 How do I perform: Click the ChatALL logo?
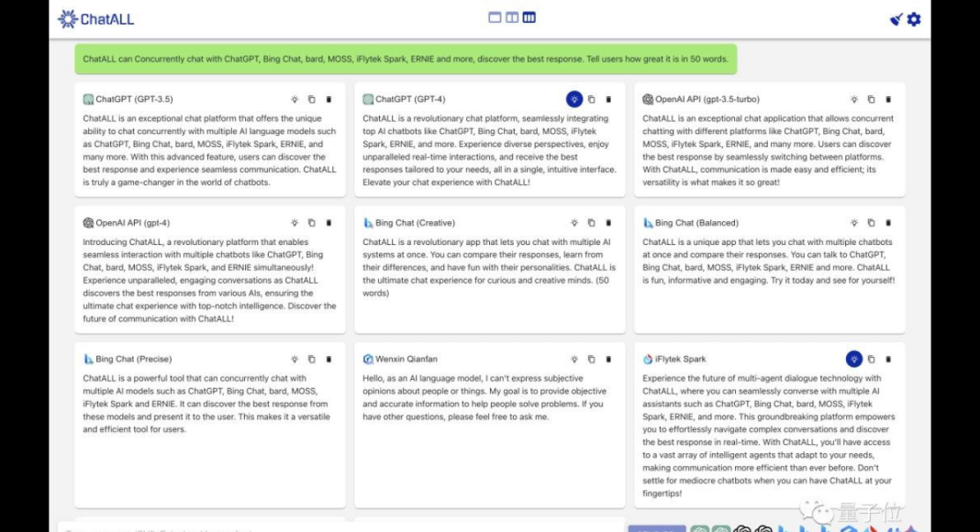pyautogui.click(x=95, y=18)
